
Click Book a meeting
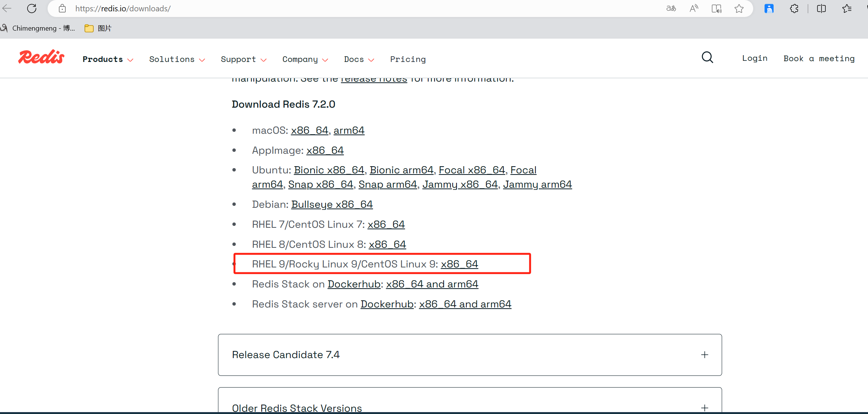pyautogui.click(x=819, y=59)
